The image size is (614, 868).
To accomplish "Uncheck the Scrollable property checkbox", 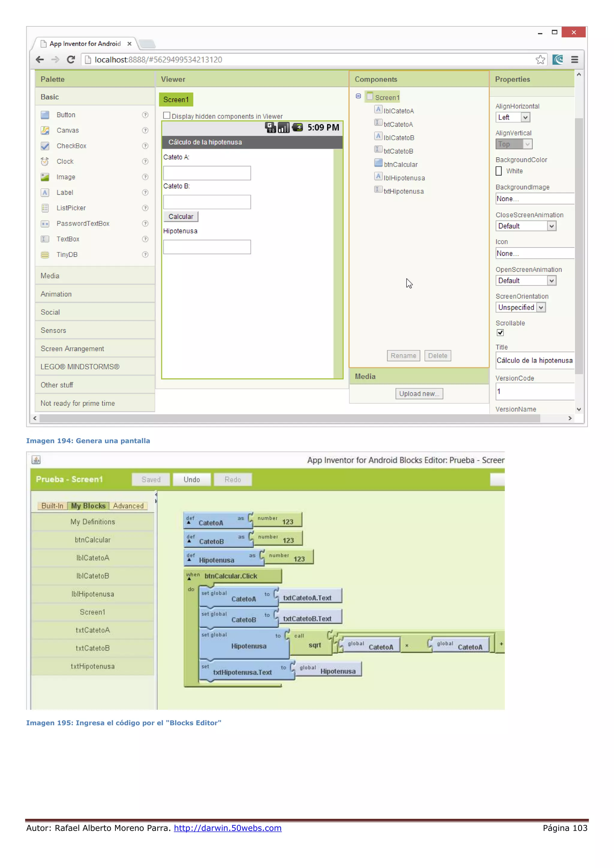I will pyautogui.click(x=500, y=333).
